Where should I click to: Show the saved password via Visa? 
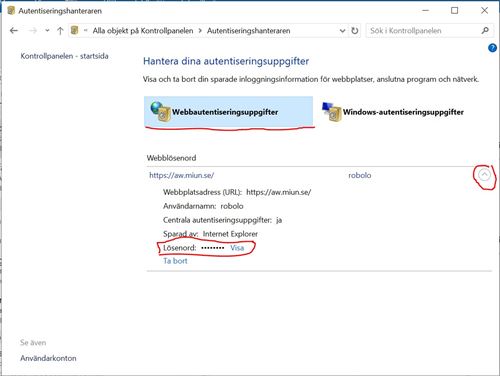(x=237, y=248)
